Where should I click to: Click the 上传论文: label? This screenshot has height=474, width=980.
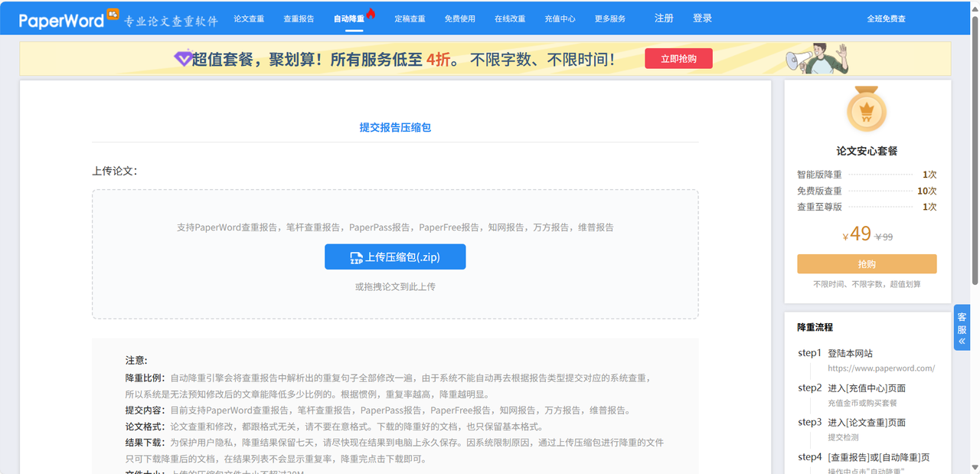(114, 171)
